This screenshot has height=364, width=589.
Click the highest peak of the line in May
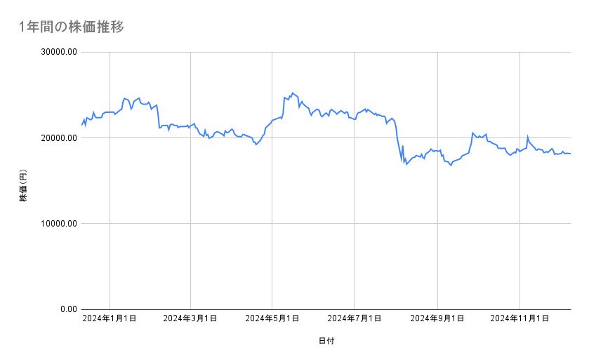click(x=293, y=93)
